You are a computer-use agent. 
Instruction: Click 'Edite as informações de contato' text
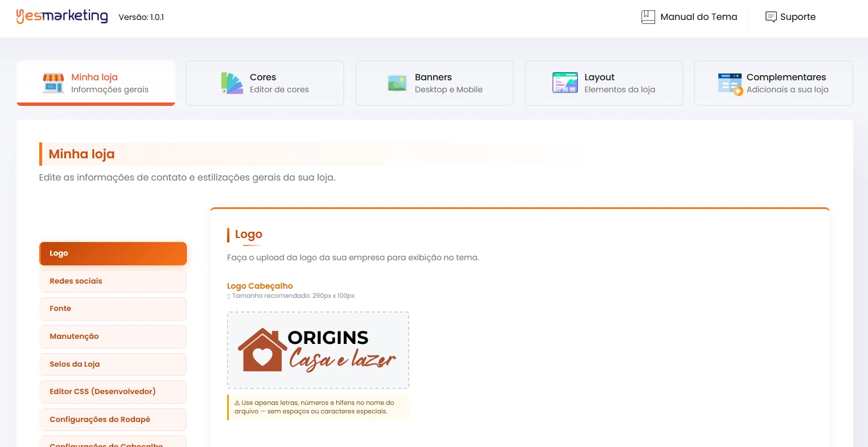(187, 178)
